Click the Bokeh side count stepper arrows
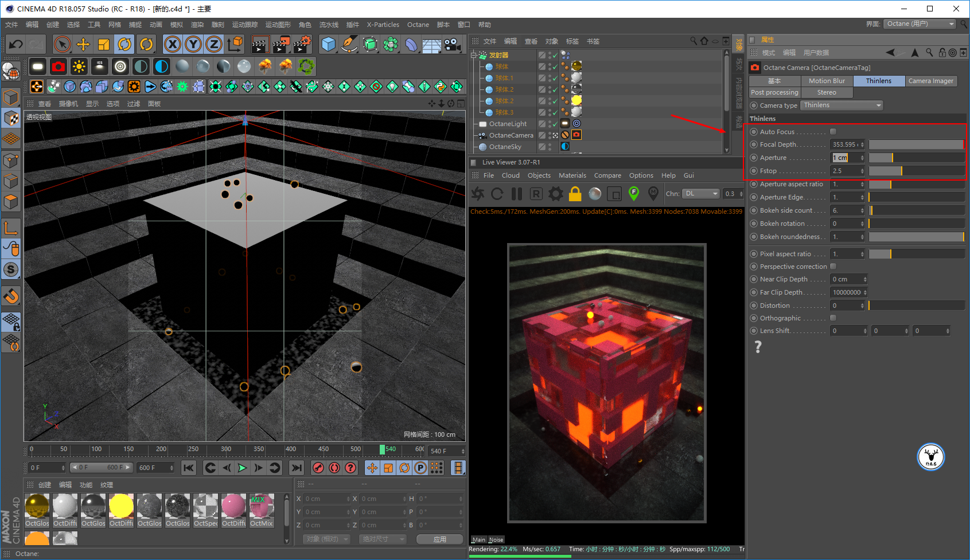Image resolution: width=970 pixels, height=560 pixels. [862, 211]
